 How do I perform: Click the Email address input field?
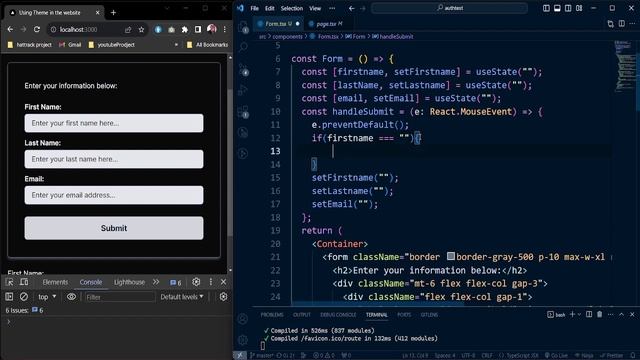tap(114, 195)
